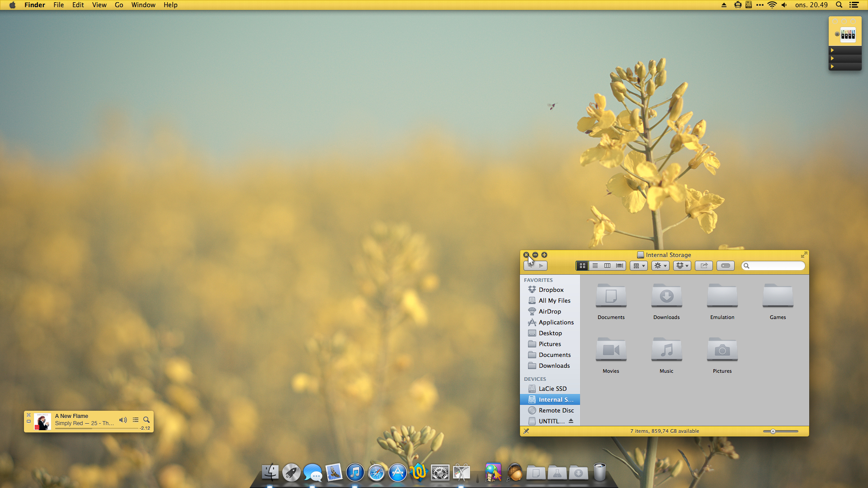The image size is (868, 488).
Task: Select the Pictures folder icon in Internal Storage
Action: [x=722, y=350]
